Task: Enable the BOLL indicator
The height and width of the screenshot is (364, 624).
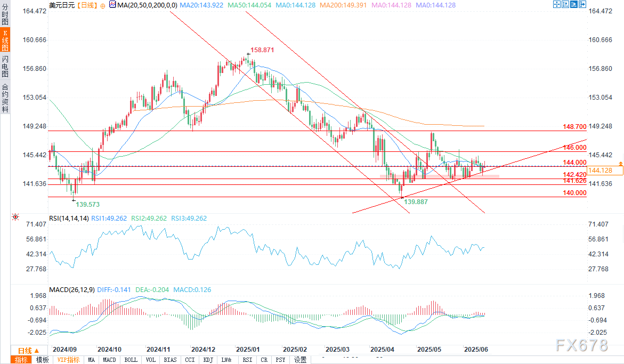Action: point(131,360)
